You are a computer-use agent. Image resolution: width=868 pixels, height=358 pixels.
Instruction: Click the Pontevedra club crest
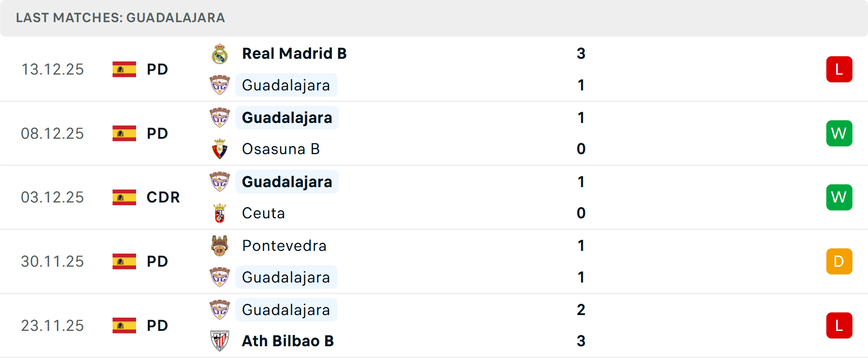click(x=220, y=246)
